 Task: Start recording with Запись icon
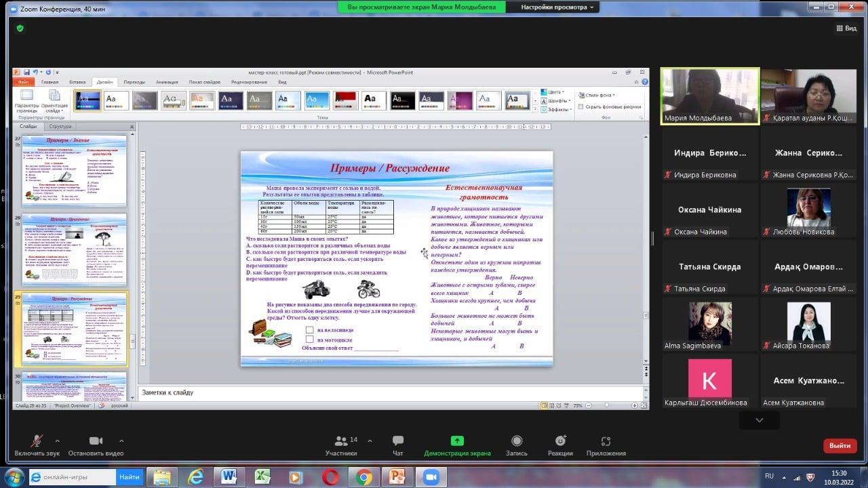517,441
